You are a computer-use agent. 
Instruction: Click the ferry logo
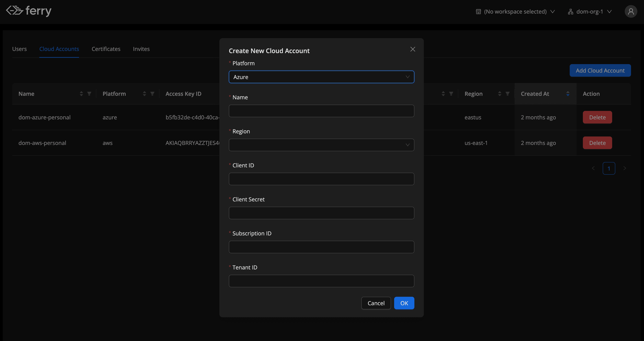29,11
